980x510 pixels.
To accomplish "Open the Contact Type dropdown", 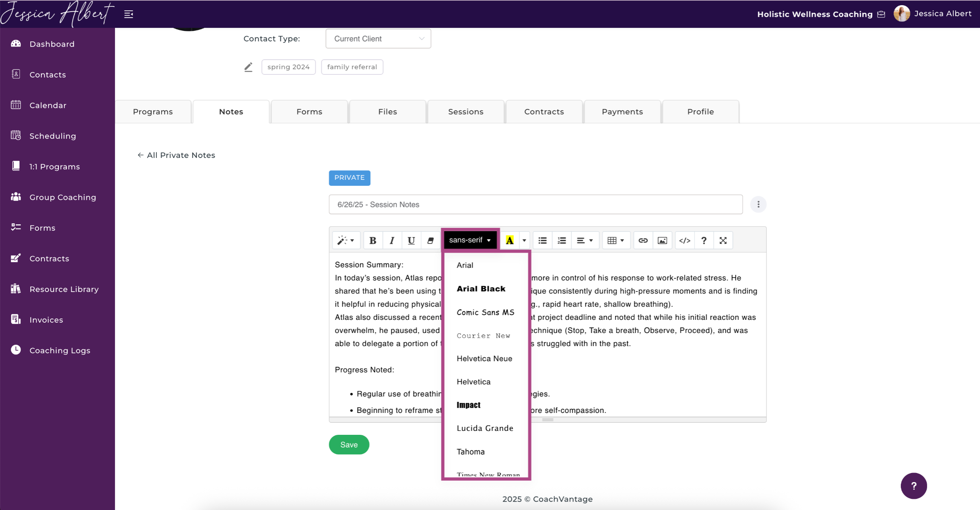I will coord(378,39).
